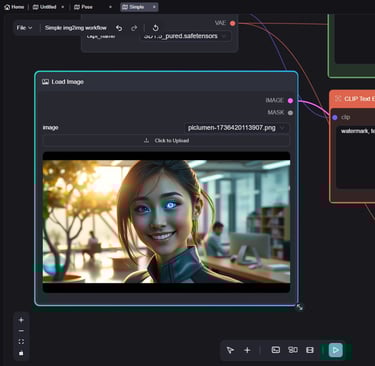375x366 pixels.
Task: Click the Click to Upload button
Action: 166,141
